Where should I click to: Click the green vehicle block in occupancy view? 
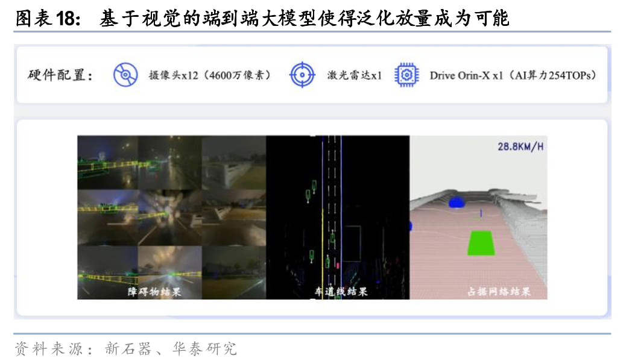coord(480,243)
